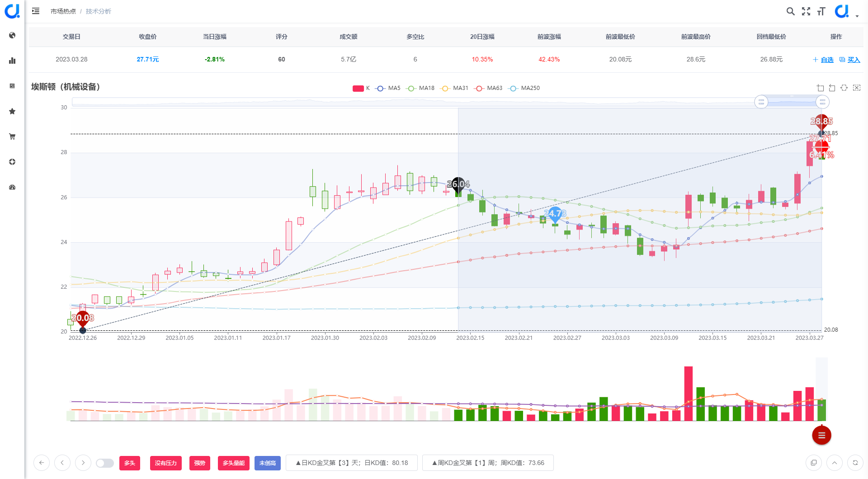Open the dashboard gauge sidebar icon
Screen dimensions: 868x479
click(12, 187)
